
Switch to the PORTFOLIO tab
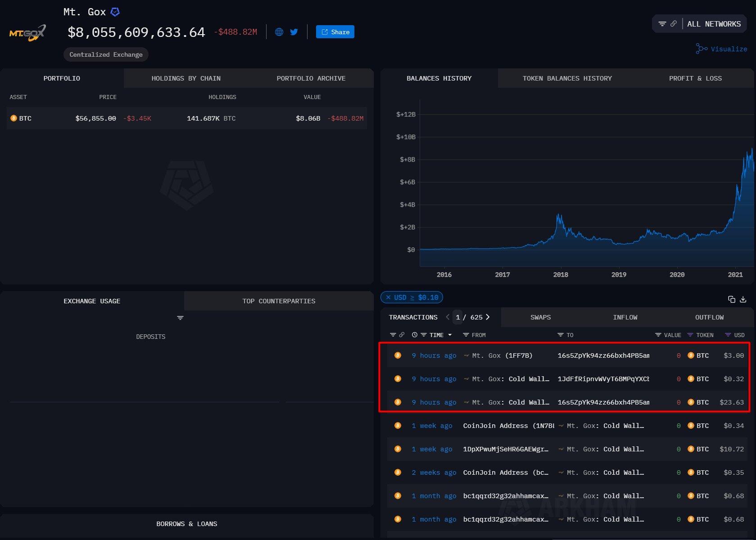coord(62,78)
